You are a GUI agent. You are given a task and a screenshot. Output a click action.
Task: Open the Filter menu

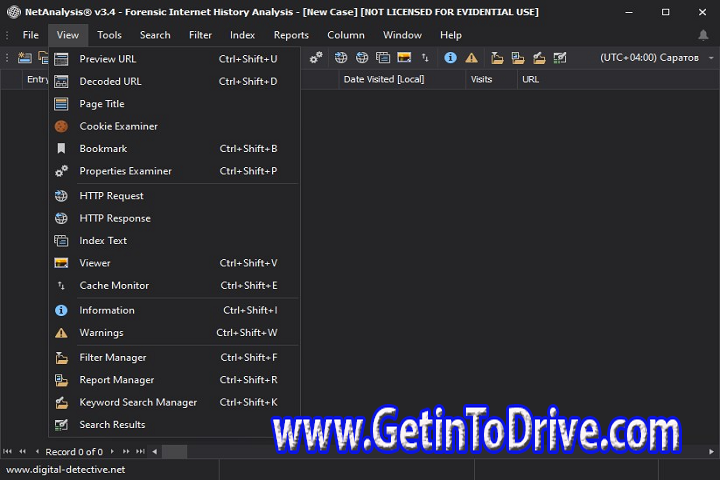coord(200,35)
